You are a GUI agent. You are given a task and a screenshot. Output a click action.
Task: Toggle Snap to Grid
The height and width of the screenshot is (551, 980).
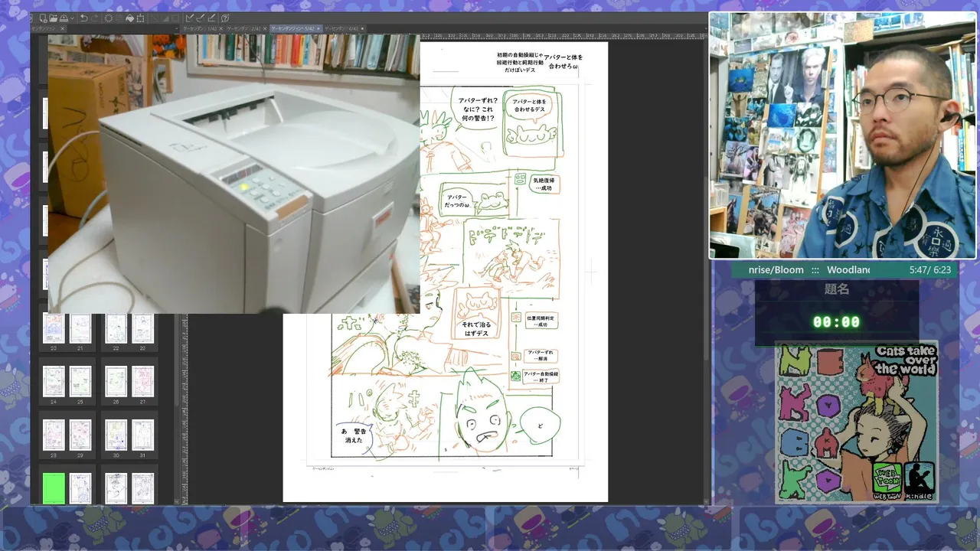click(x=211, y=18)
